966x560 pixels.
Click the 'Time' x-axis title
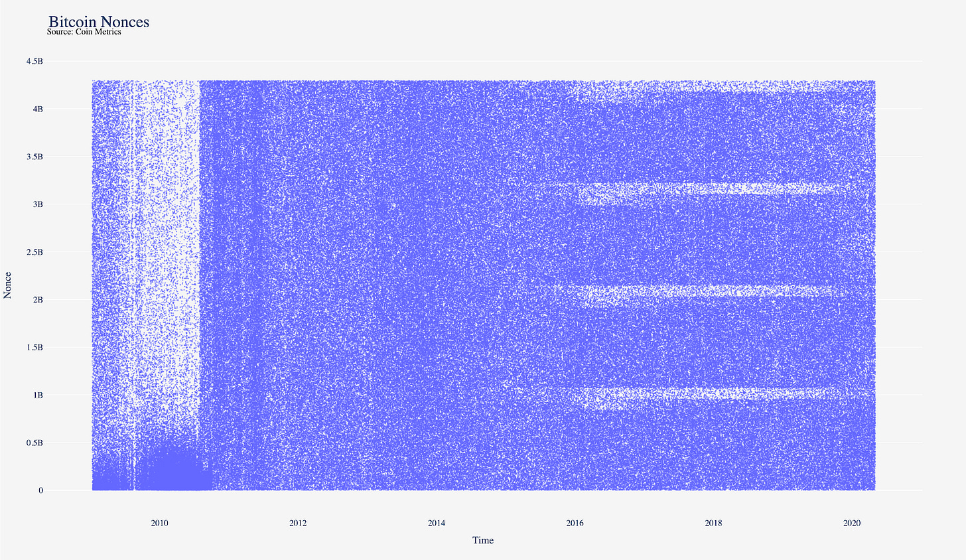coord(483,540)
